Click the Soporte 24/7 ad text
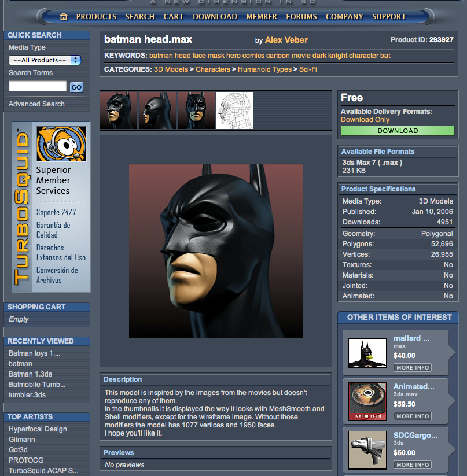This screenshot has width=467, height=476. tap(56, 212)
